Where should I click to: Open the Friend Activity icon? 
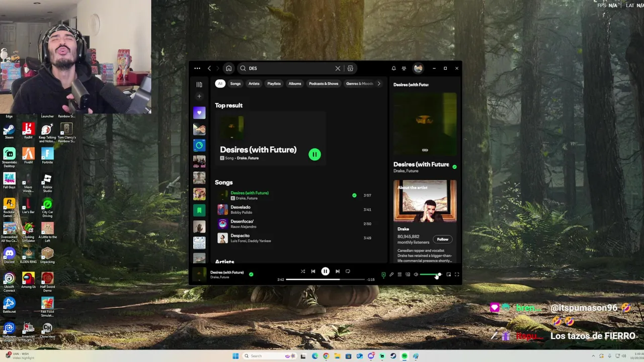(x=404, y=68)
